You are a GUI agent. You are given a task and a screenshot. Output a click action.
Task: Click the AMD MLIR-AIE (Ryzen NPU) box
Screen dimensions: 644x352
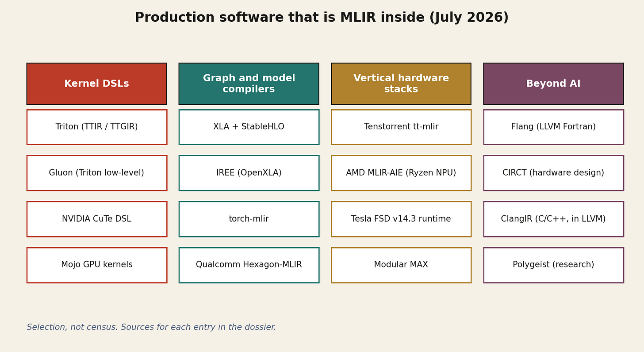point(401,173)
